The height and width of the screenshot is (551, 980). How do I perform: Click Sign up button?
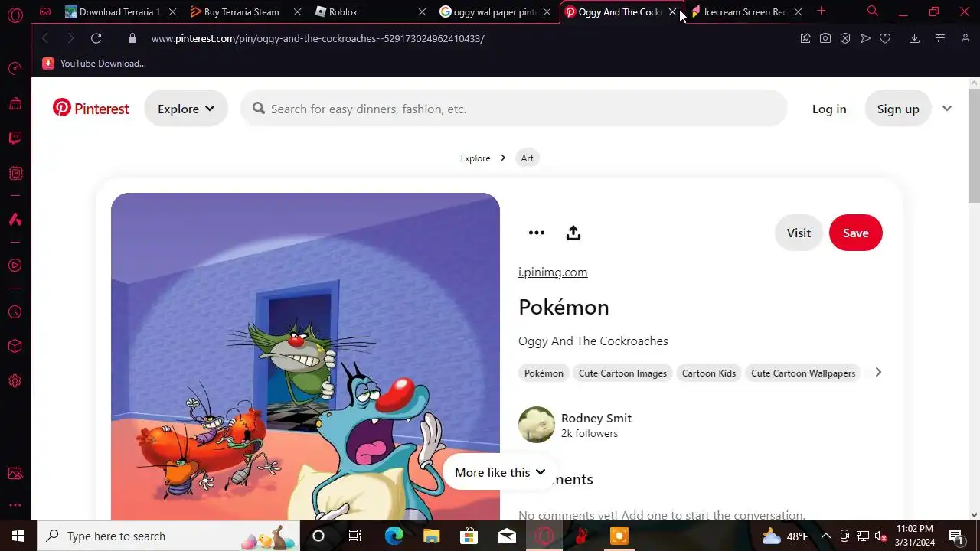898,109
